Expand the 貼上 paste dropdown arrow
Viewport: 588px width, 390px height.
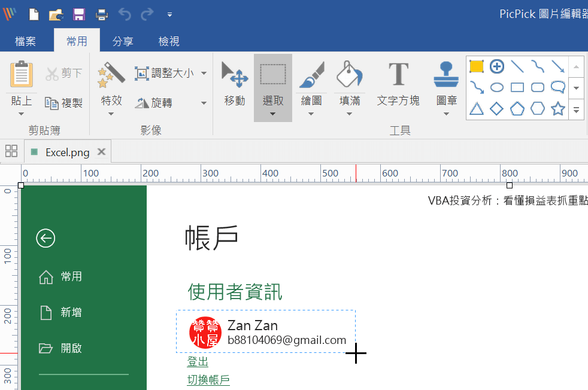click(22, 114)
